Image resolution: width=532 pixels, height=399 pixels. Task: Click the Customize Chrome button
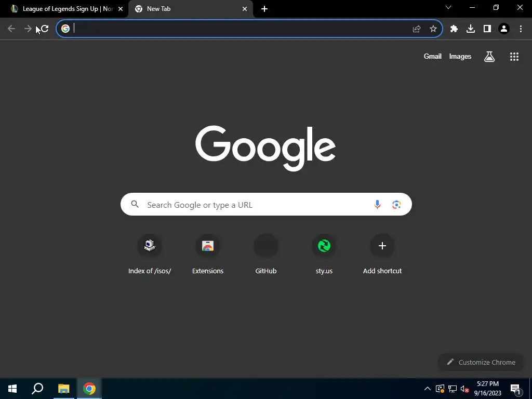point(481,362)
